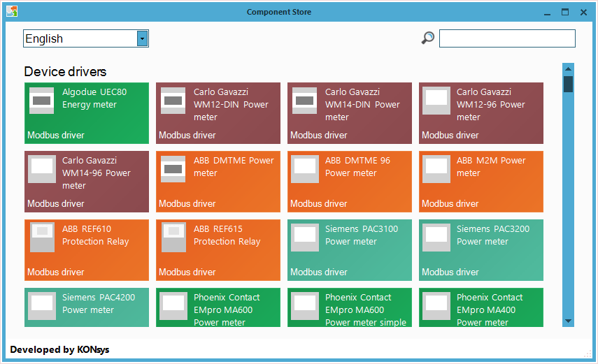Select the ABB DMTME Power meter title
Viewport: 598px width, 364px height.
click(x=234, y=167)
